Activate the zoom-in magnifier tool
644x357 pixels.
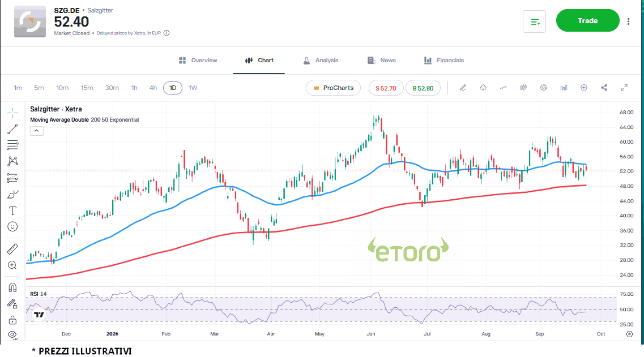(12, 265)
